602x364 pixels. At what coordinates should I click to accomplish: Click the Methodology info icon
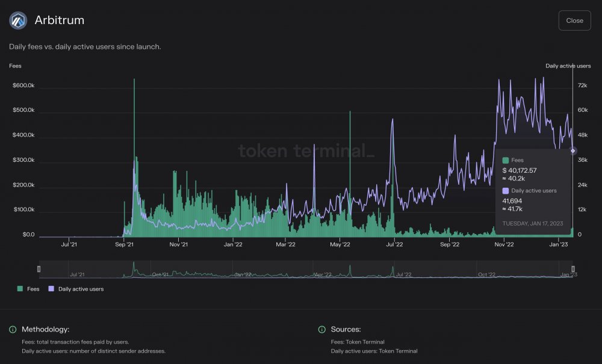coord(13,330)
